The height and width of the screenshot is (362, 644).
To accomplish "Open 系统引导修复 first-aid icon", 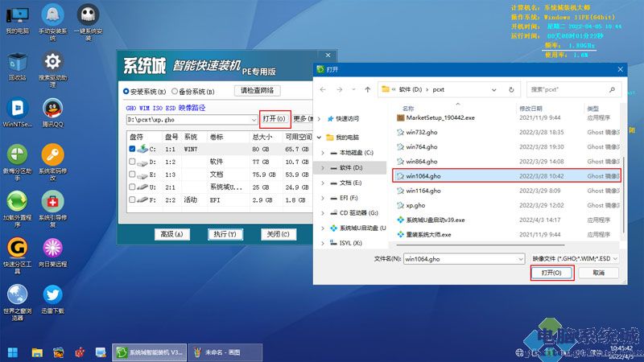I will [x=52, y=209].
